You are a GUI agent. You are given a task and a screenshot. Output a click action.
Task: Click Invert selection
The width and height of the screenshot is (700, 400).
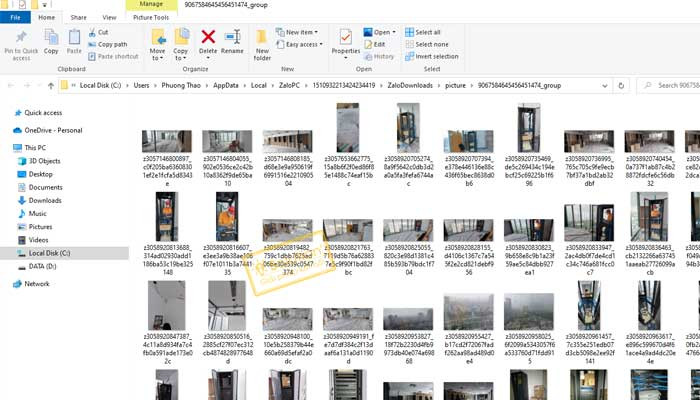[x=435, y=56]
